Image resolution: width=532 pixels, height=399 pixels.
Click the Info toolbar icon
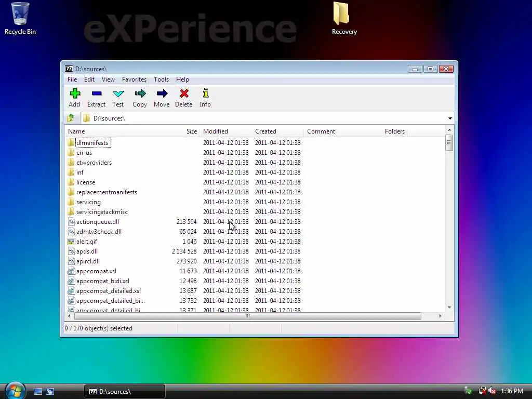(x=205, y=93)
